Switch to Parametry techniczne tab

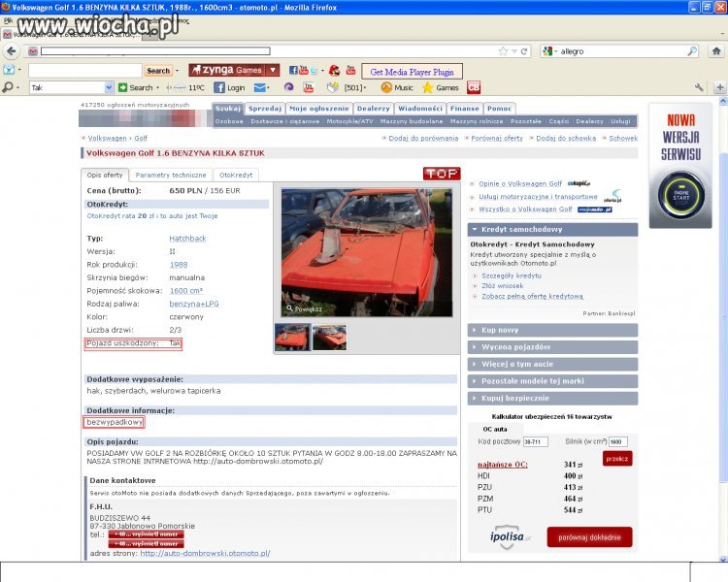pos(171,175)
